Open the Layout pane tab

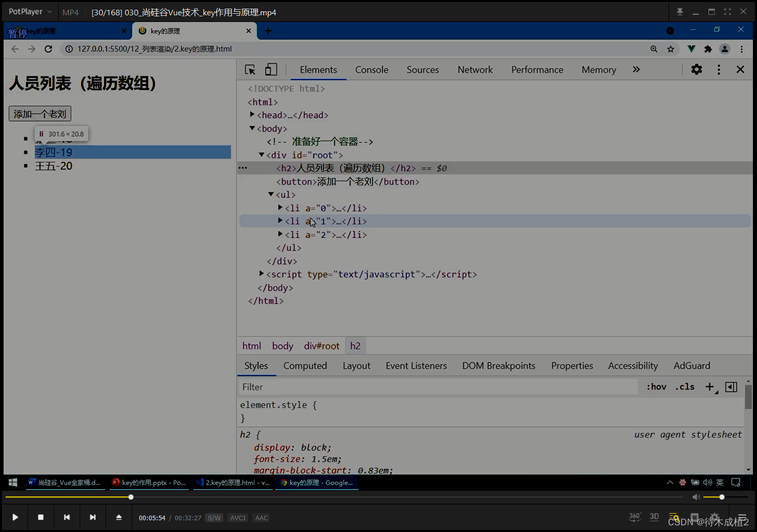[x=357, y=366]
